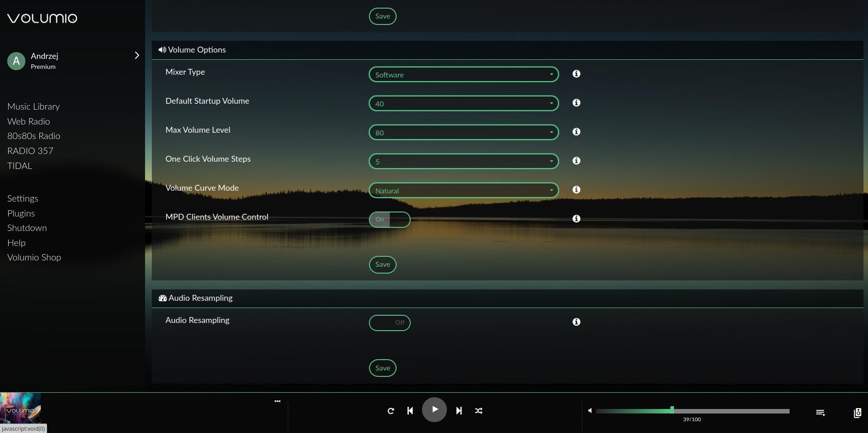
Task: Show info for Max Volume Level
Action: click(576, 132)
